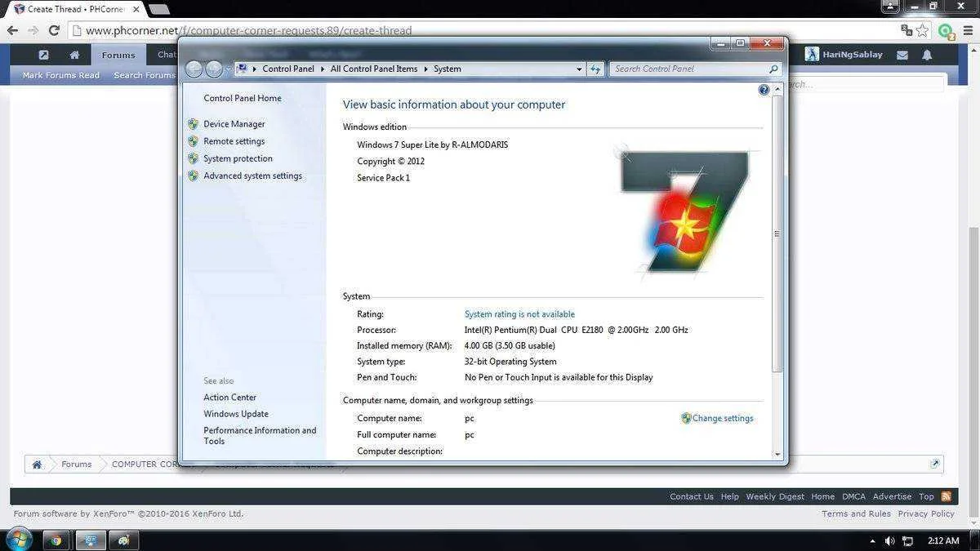Click shield icon next to Remote settings

point(193,141)
